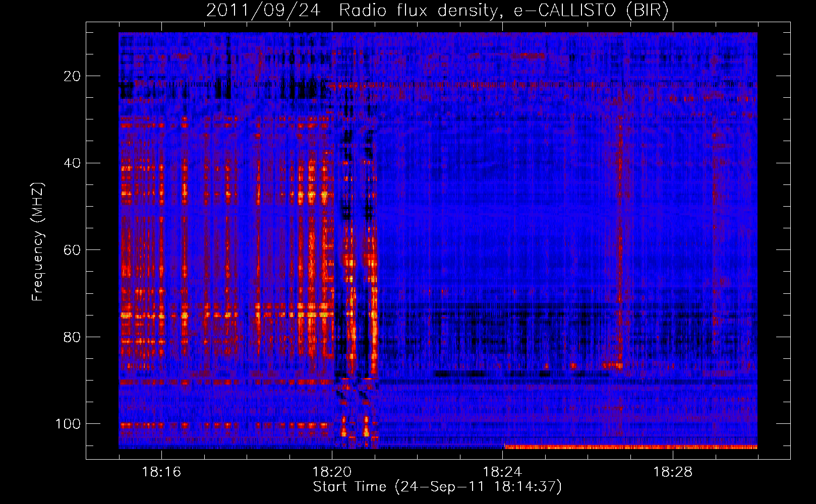Click the '18:28' time tick label
816x504 pixels.
[673, 472]
